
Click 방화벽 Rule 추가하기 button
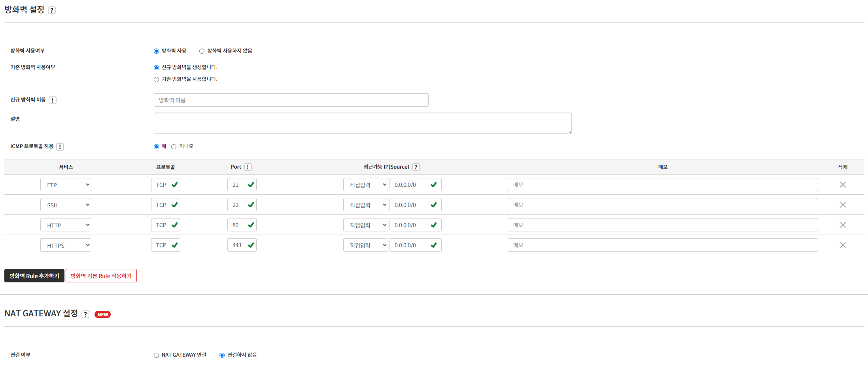(34, 276)
